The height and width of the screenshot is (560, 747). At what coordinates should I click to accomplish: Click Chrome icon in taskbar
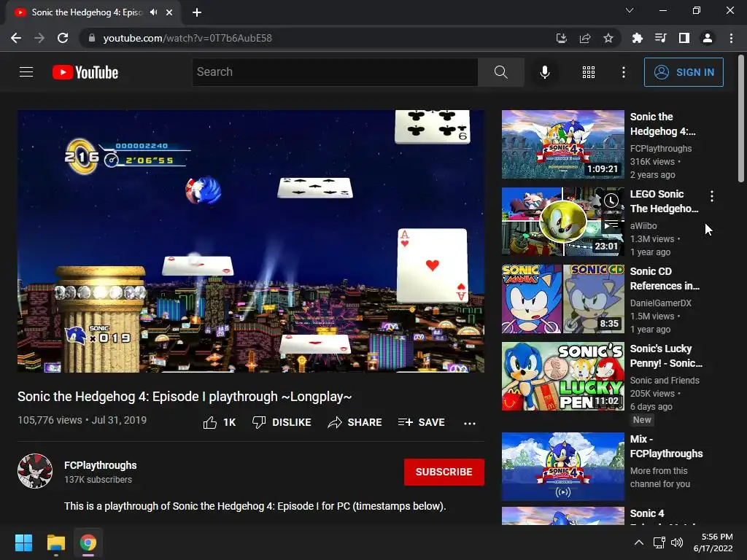click(88, 542)
